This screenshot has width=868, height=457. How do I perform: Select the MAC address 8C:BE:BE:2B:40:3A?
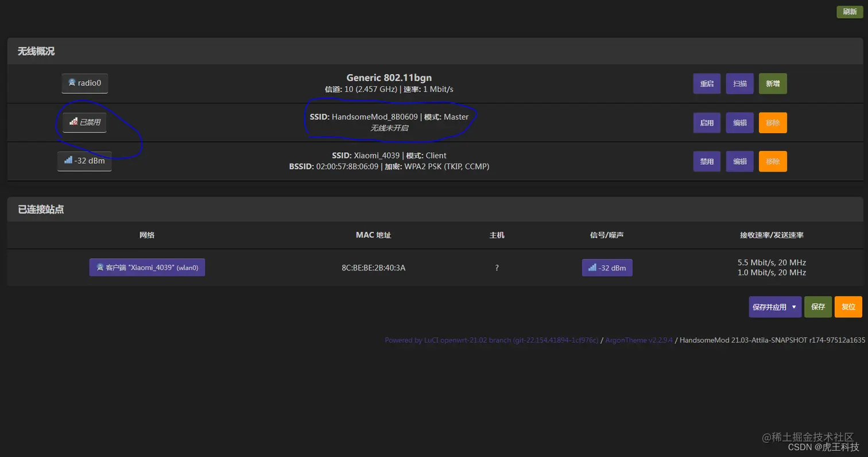[x=374, y=268]
